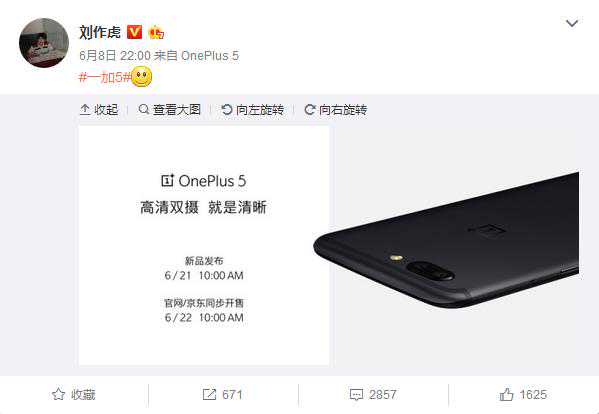Rotate image right with 向右旋转
The image size is (599, 414).
point(336,110)
